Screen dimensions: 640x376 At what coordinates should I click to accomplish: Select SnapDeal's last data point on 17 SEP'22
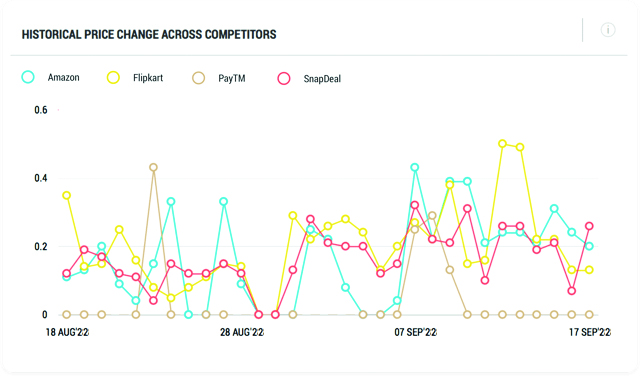point(589,226)
